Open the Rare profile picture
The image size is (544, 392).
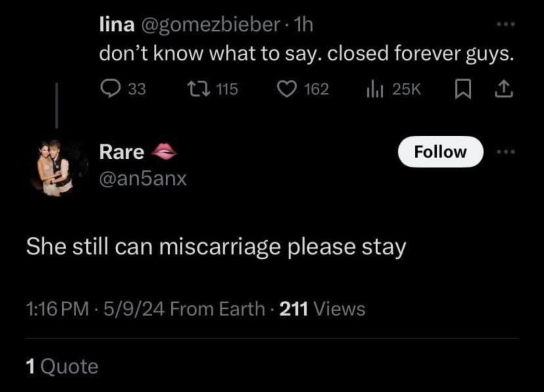click(58, 168)
